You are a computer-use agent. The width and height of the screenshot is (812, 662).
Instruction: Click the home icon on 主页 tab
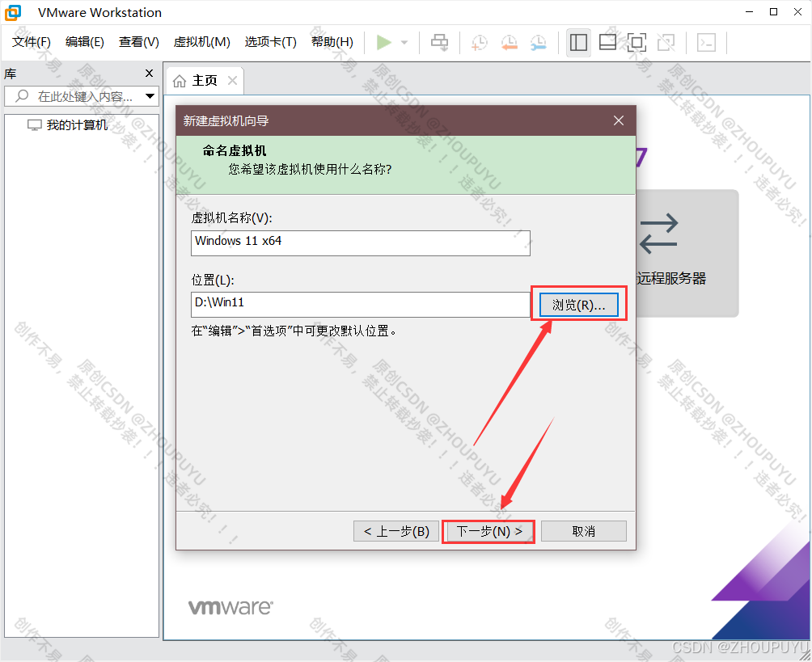180,81
